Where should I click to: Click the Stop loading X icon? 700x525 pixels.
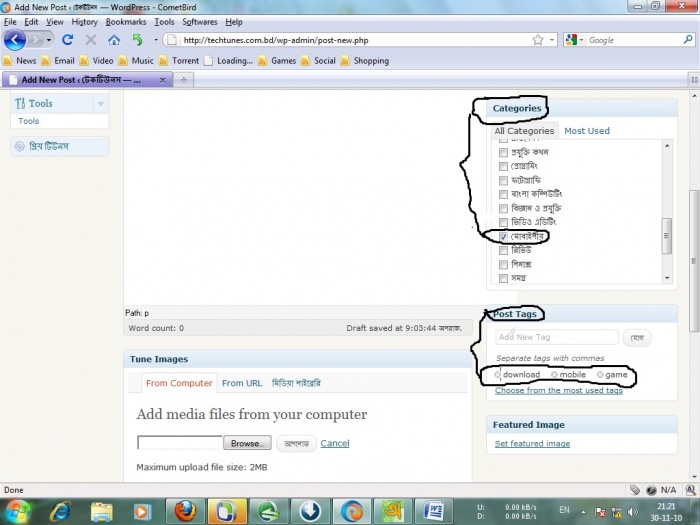click(x=91, y=40)
